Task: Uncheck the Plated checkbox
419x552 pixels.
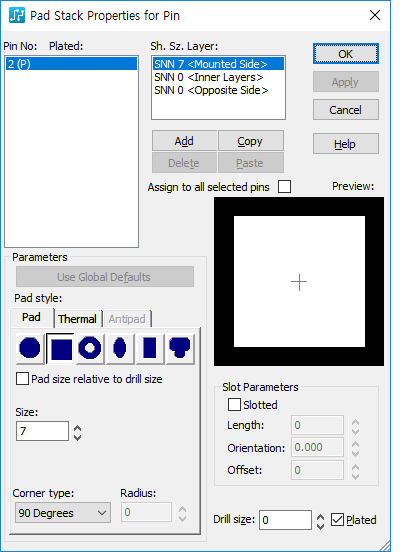Action: [337, 520]
